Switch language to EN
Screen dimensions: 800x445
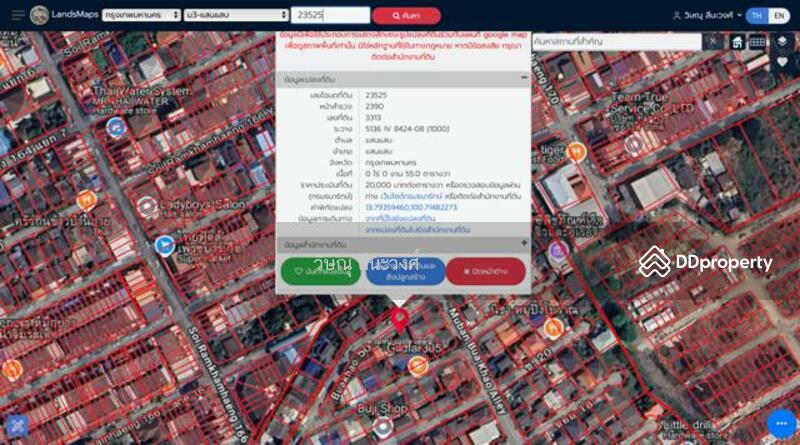pos(779,16)
